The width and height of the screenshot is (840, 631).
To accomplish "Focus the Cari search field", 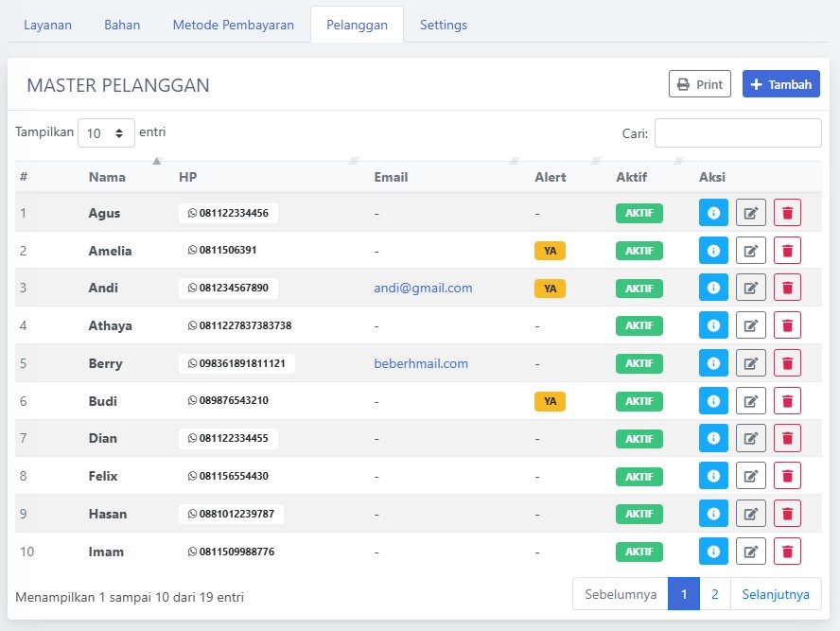I will coord(738,133).
